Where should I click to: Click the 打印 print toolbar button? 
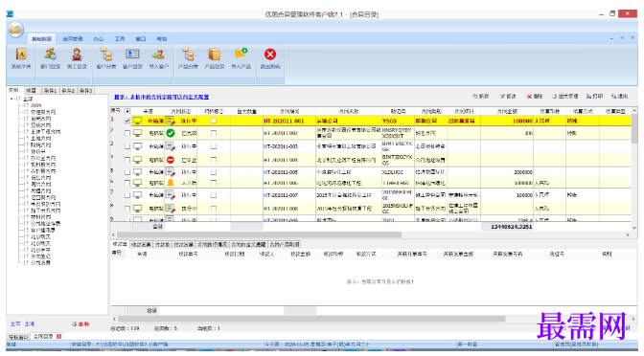pos(594,97)
